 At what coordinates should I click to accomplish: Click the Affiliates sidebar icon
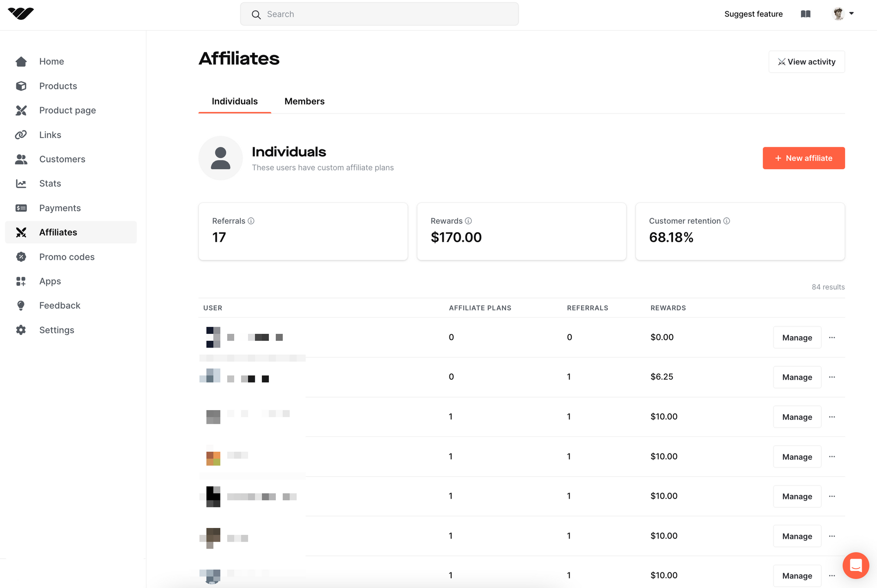[x=21, y=232]
